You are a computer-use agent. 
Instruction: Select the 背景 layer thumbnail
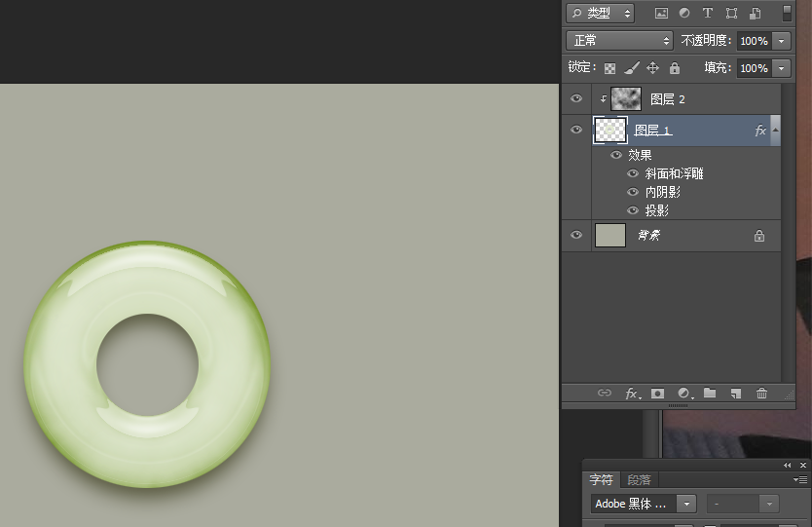[610, 236]
